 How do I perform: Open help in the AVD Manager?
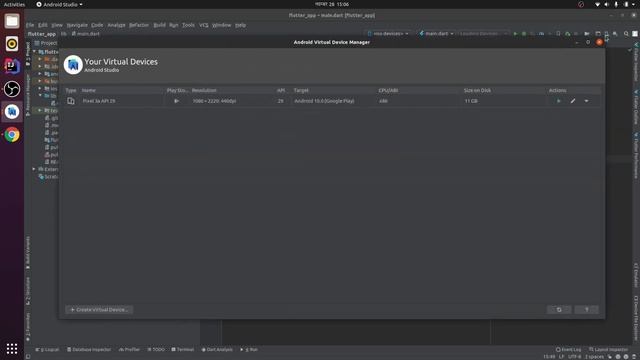pyautogui.click(x=587, y=310)
